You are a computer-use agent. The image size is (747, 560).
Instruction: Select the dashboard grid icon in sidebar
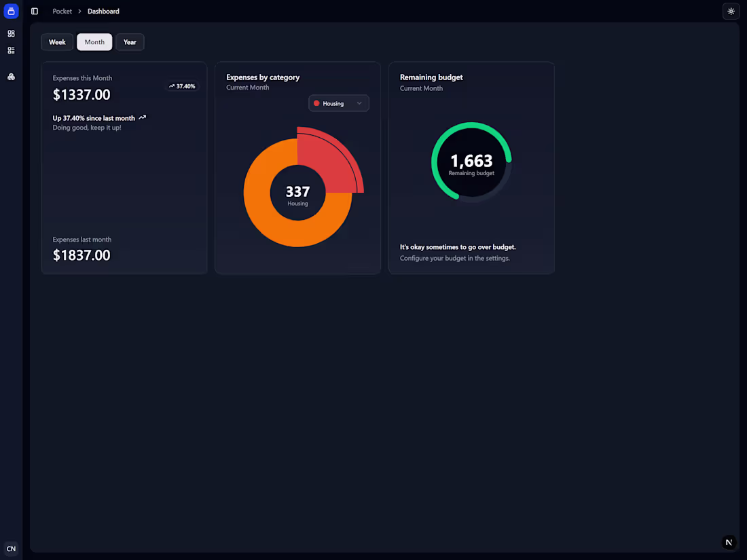click(x=11, y=33)
